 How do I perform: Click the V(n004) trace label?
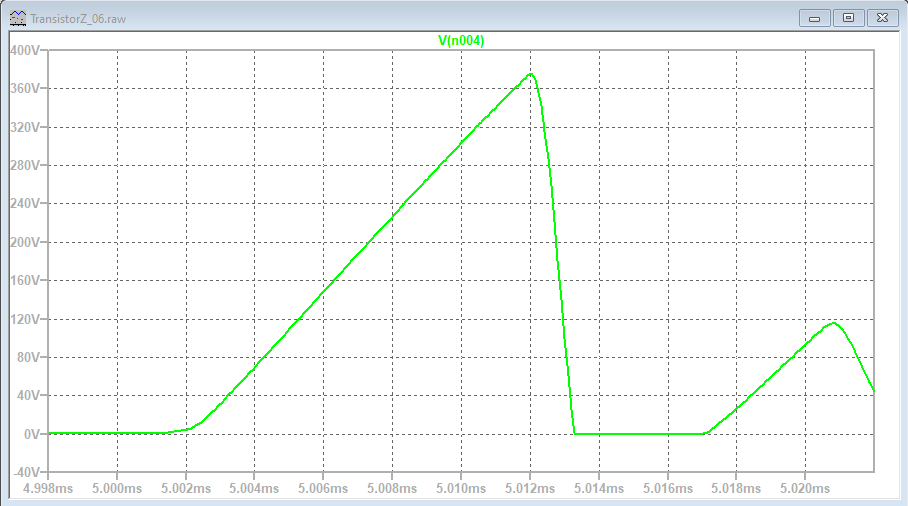click(461, 40)
